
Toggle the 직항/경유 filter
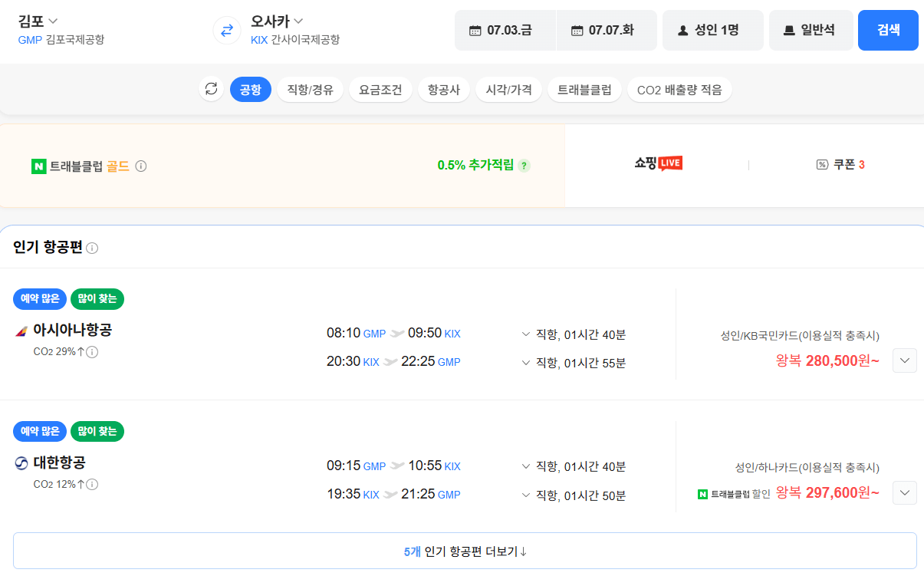pyautogui.click(x=310, y=89)
